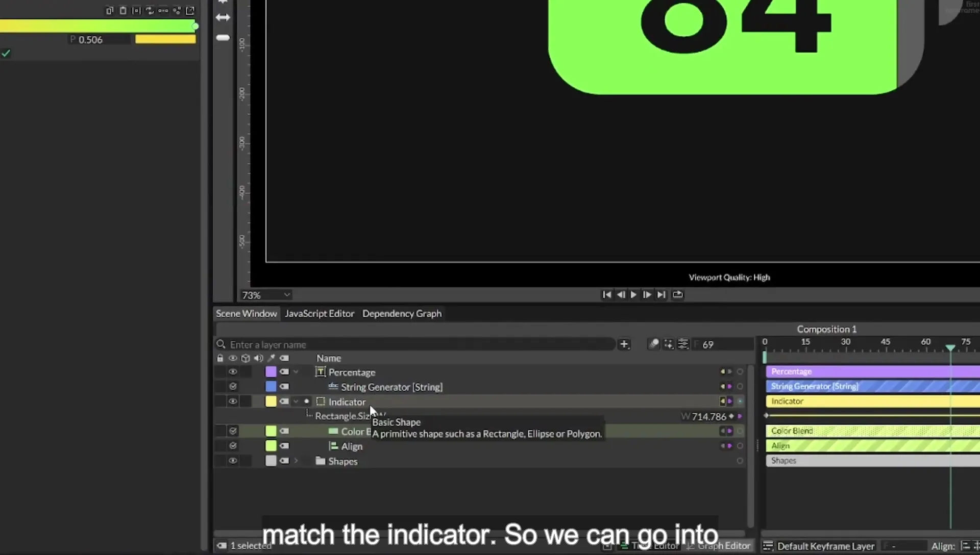The width and height of the screenshot is (980, 555).
Task: Click the Align layer icon
Action: click(333, 446)
